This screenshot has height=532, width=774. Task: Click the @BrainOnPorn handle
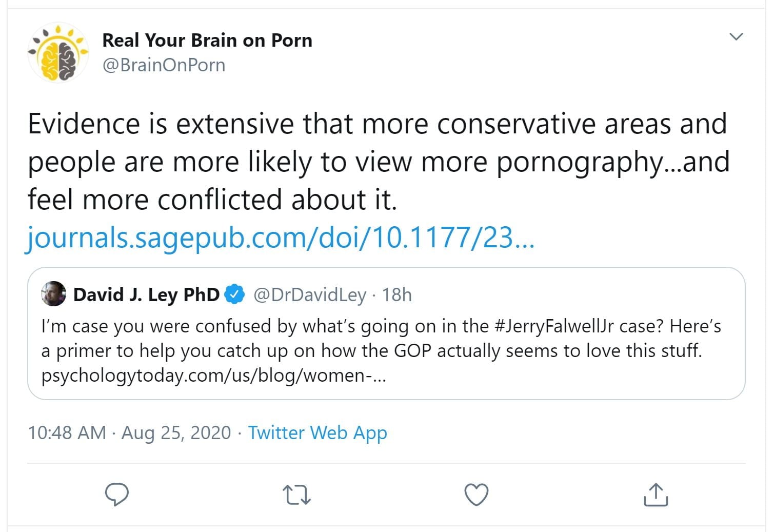[164, 65]
